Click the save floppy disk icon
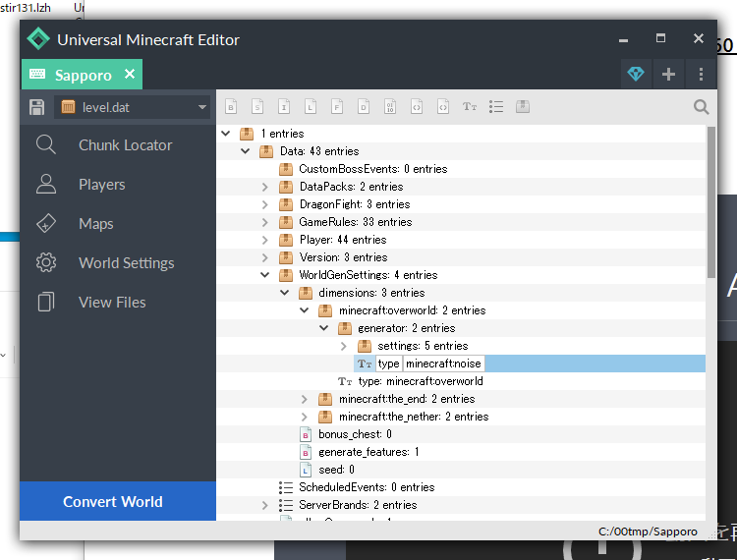 pyautogui.click(x=37, y=106)
